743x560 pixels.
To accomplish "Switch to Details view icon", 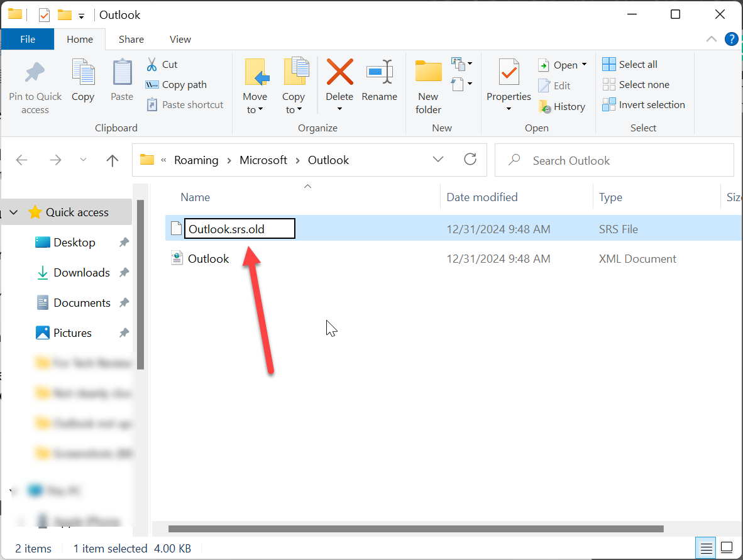I will 706,548.
